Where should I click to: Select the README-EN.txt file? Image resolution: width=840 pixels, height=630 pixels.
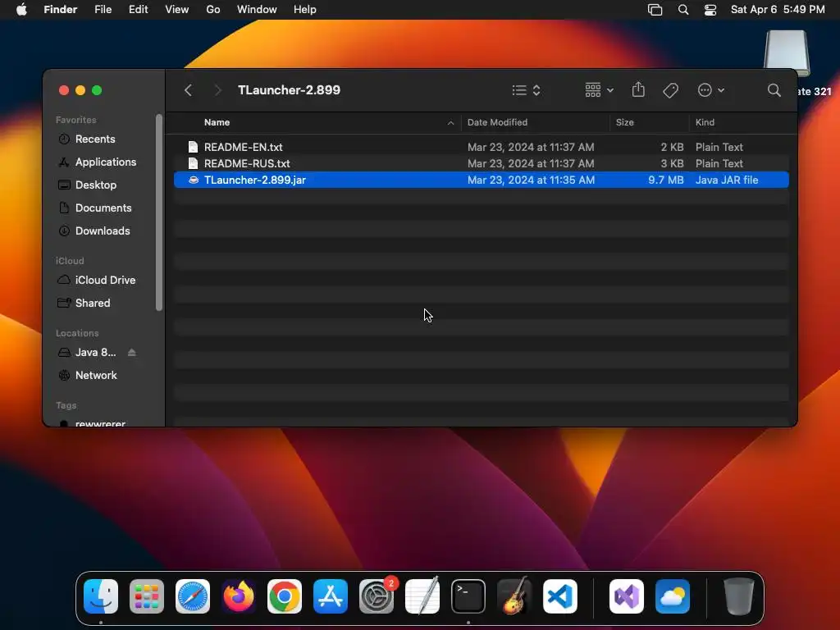(x=481, y=147)
